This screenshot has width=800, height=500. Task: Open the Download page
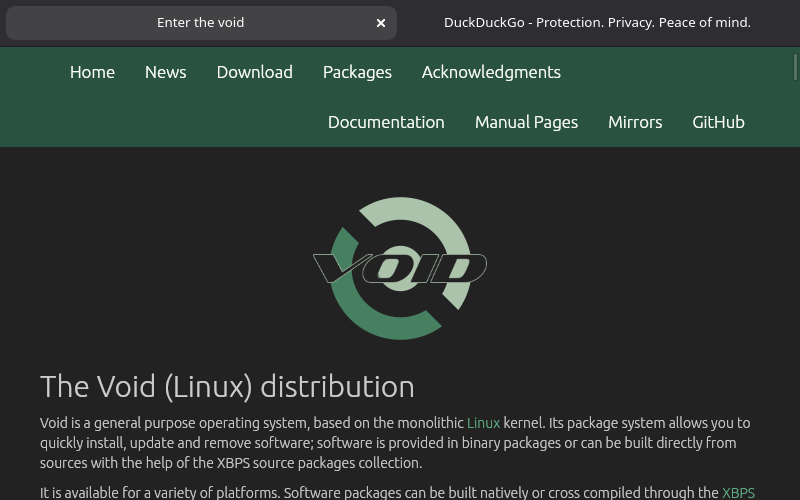click(254, 72)
